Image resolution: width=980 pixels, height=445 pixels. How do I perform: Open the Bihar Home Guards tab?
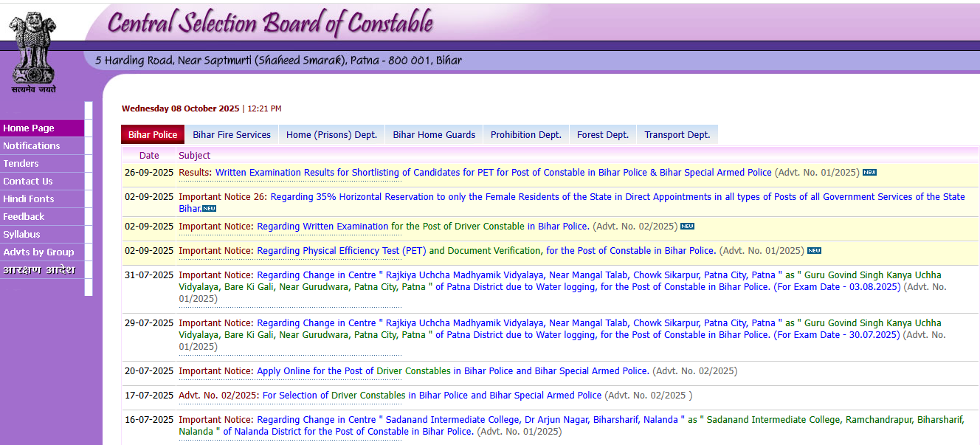(434, 134)
